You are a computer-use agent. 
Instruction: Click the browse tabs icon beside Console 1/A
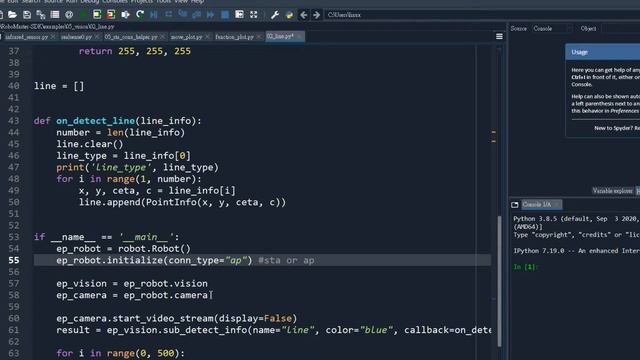click(x=515, y=204)
